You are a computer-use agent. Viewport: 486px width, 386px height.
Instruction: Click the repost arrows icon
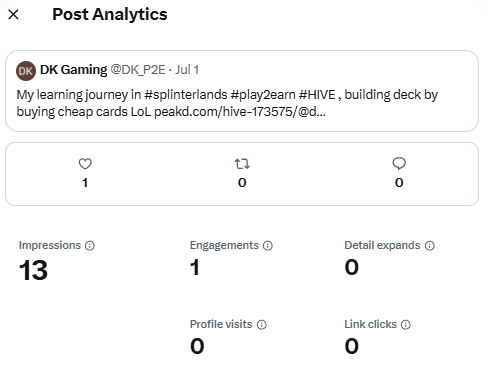(x=242, y=164)
